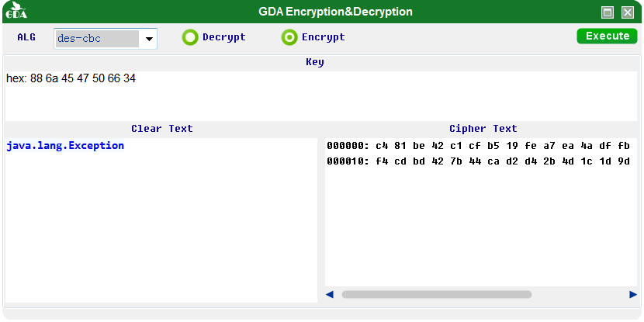This screenshot has width=644, height=322.
Task: Click the java.lang.Exception clear text
Action: (x=65, y=146)
